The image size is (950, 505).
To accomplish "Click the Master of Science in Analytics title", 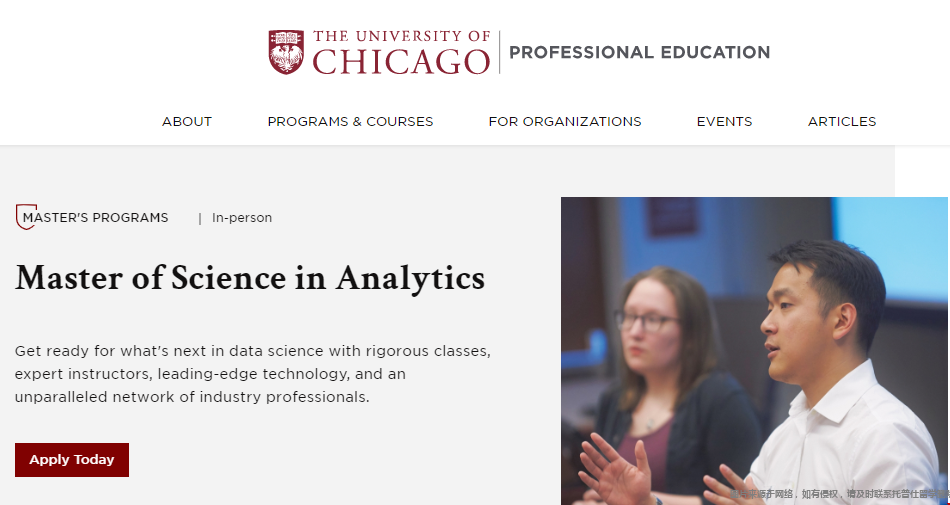I will tap(250, 278).
